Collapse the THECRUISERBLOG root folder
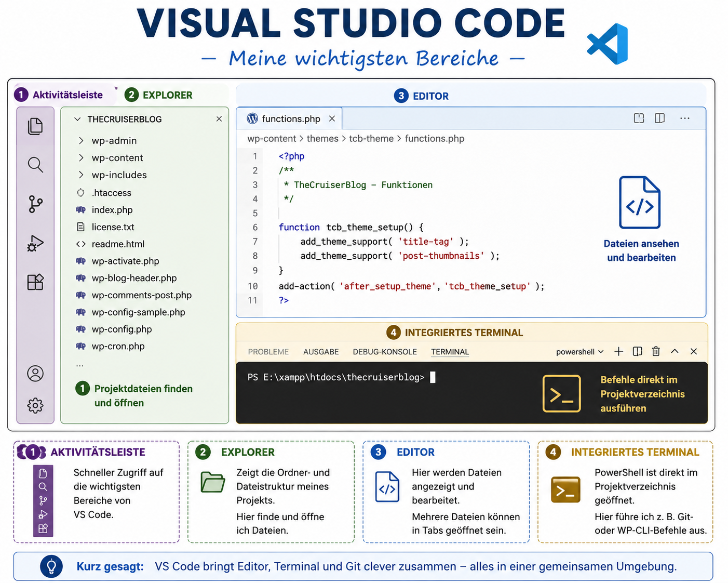 tap(77, 119)
